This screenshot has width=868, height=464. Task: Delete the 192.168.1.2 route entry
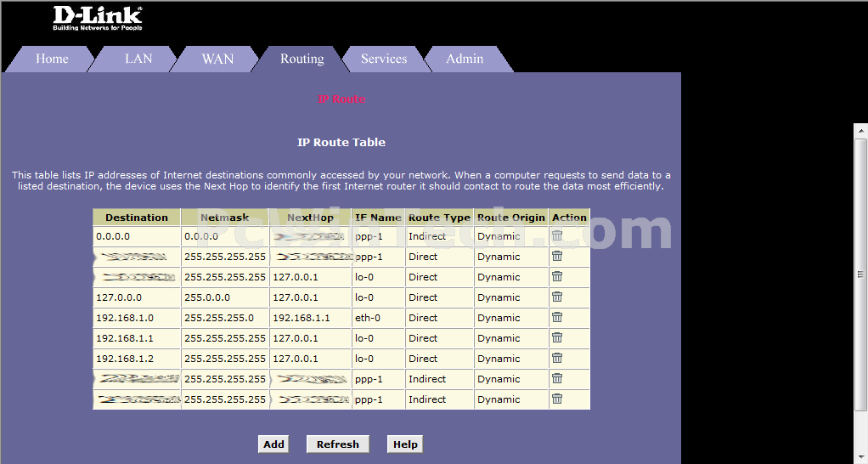[557, 358]
